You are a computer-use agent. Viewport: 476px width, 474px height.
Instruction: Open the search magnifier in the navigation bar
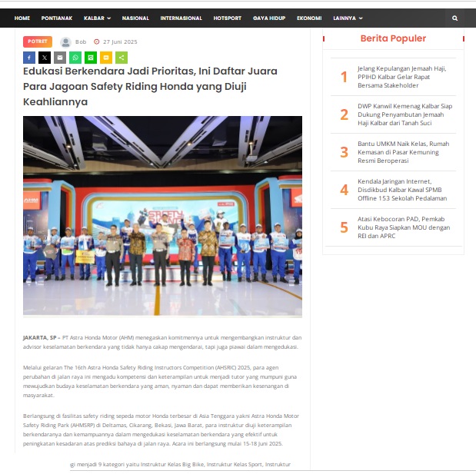tap(454, 18)
